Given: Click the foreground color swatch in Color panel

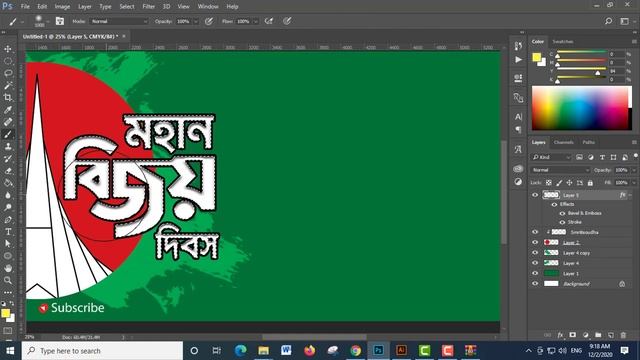Looking at the screenshot, I should (x=536, y=57).
